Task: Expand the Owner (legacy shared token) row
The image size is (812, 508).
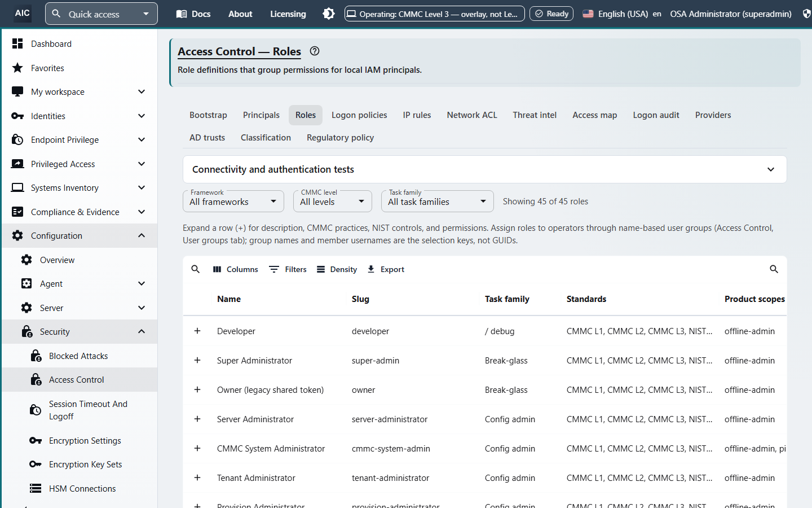Action: tap(197, 389)
